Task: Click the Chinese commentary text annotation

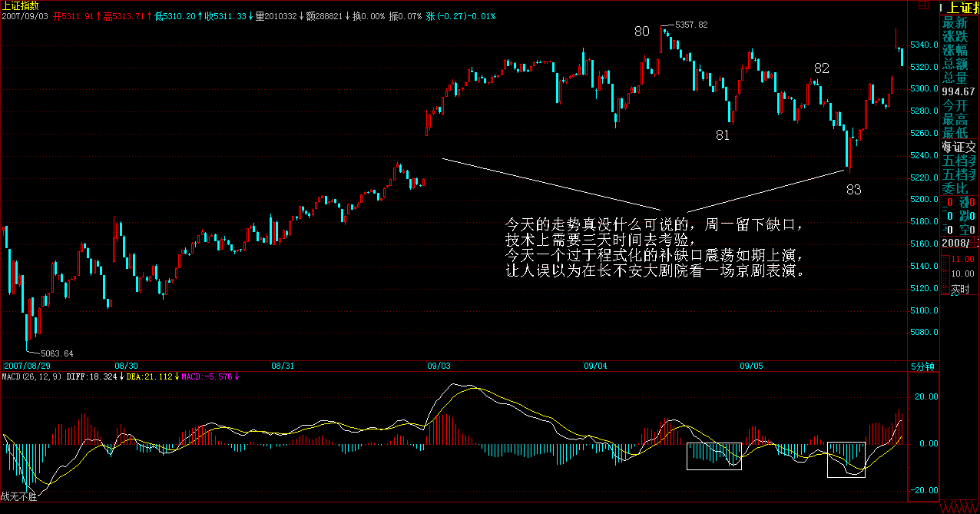Action: (x=654, y=248)
